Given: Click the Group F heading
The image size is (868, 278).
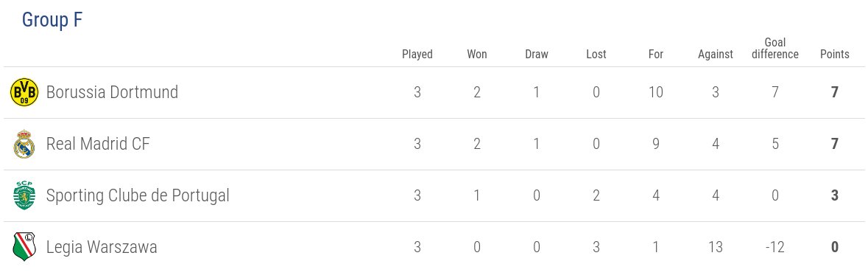Looking at the screenshot, I should pos(52,19).
